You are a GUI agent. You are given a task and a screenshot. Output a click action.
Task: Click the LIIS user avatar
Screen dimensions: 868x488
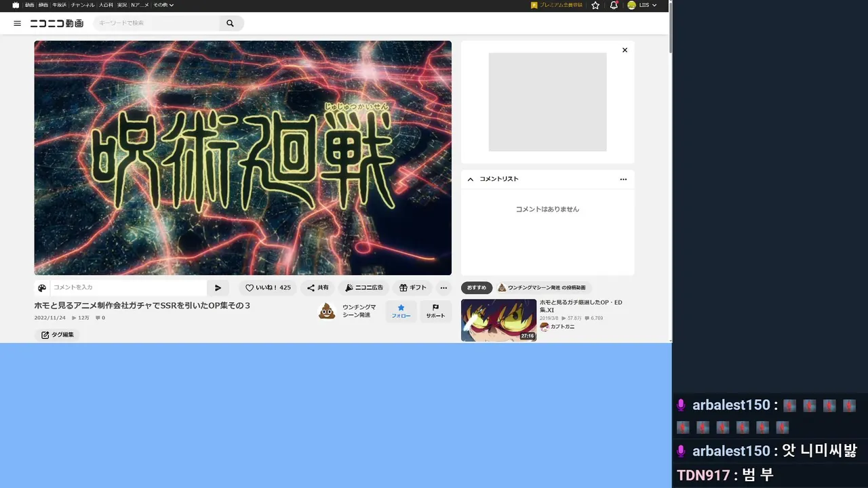point(631,5)
